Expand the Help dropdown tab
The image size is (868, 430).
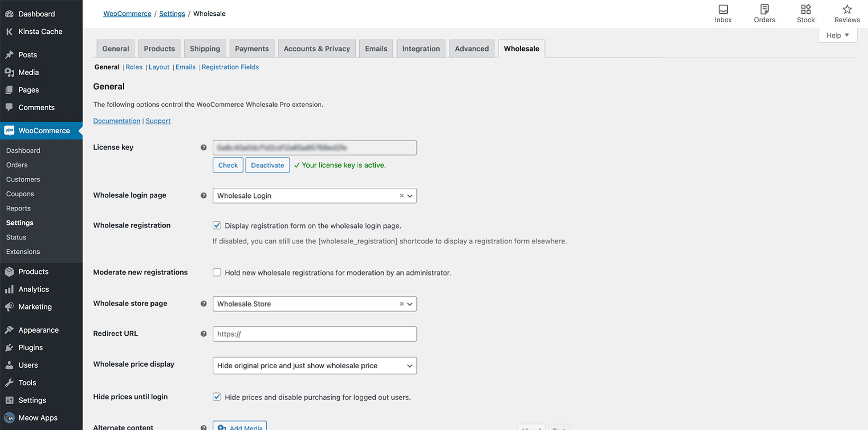tap(837, 35)
